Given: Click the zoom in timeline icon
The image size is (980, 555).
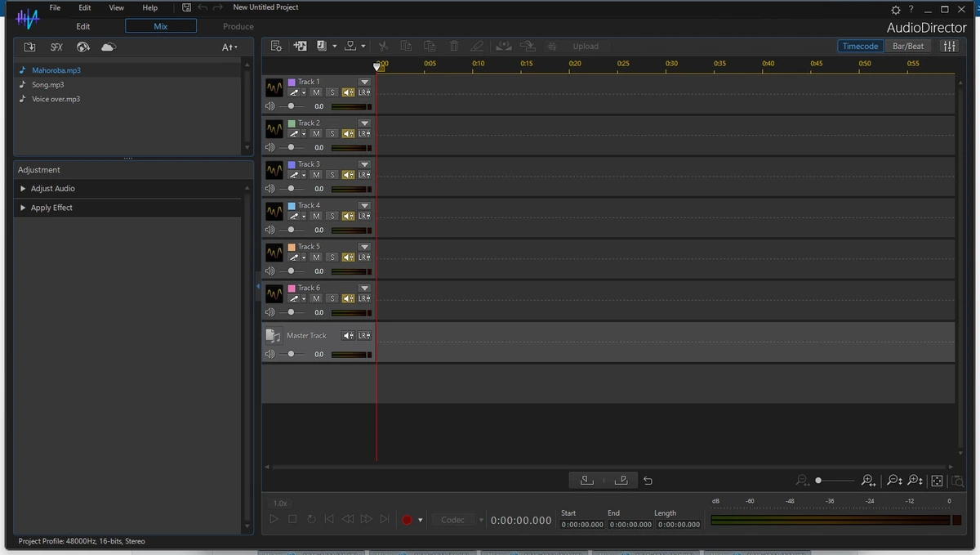Looking at the screenshot, I should point(868,481).
